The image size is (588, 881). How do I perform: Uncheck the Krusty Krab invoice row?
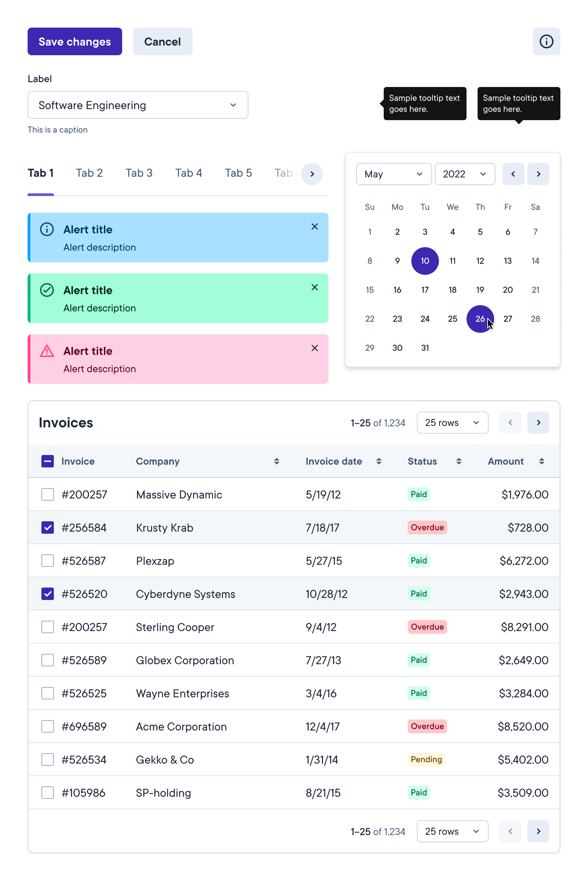[x=48, y=527]
